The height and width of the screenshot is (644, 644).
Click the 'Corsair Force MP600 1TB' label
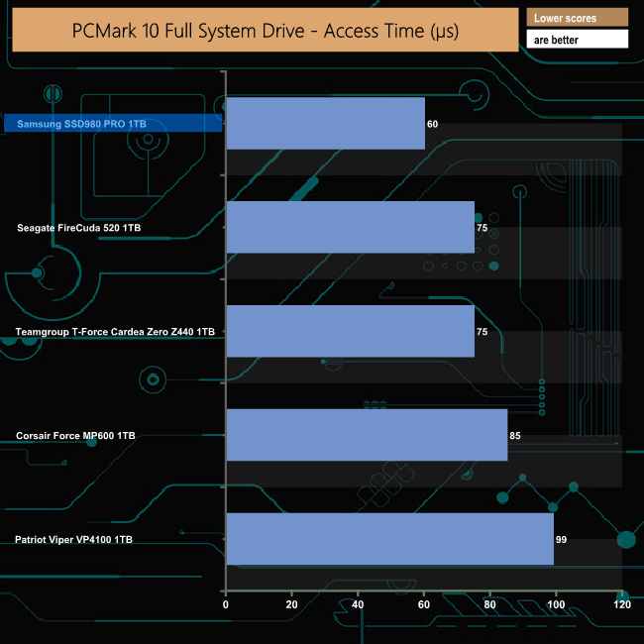pyautogui.click(x=75, y=436)
